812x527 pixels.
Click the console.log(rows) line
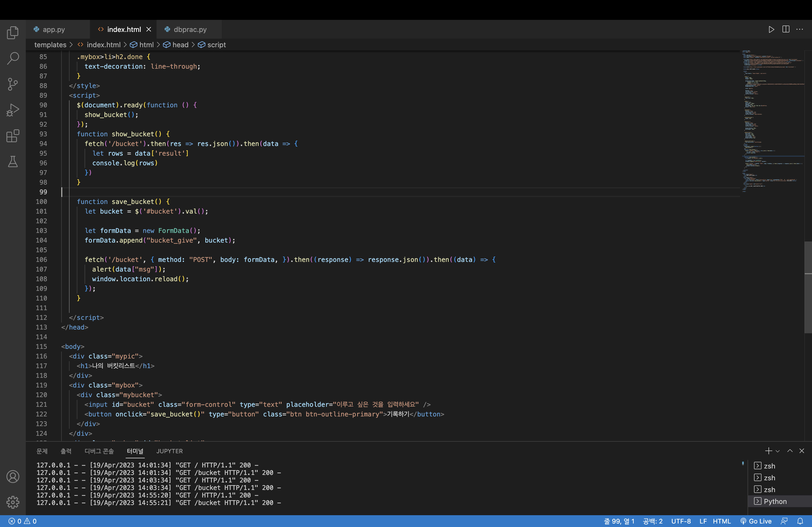pyautogui.click(x=125, y=163)
